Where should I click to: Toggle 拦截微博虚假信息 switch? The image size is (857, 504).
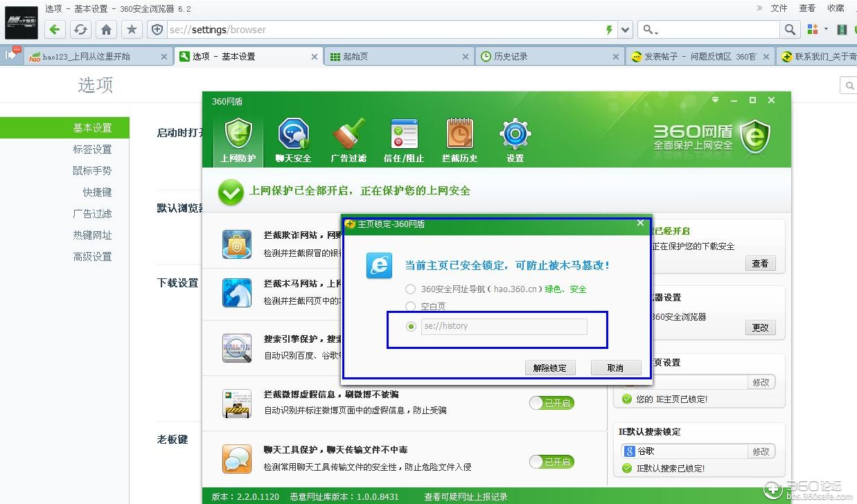[x=551, y=403]
